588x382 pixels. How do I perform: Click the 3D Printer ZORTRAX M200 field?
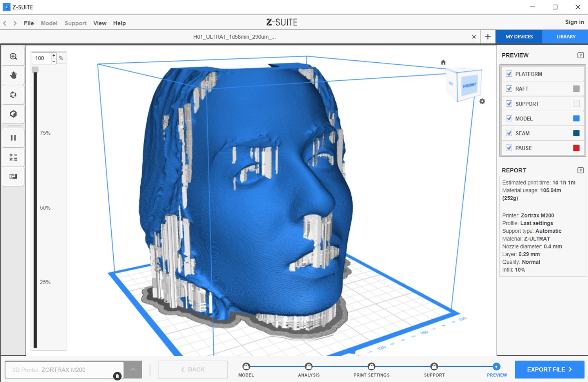pos(64,369)
